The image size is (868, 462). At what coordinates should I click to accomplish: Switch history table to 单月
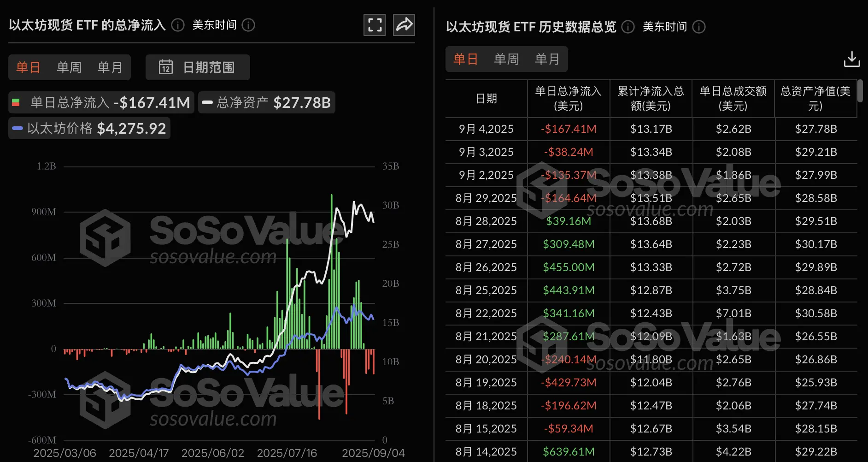[x=547, y=59]
